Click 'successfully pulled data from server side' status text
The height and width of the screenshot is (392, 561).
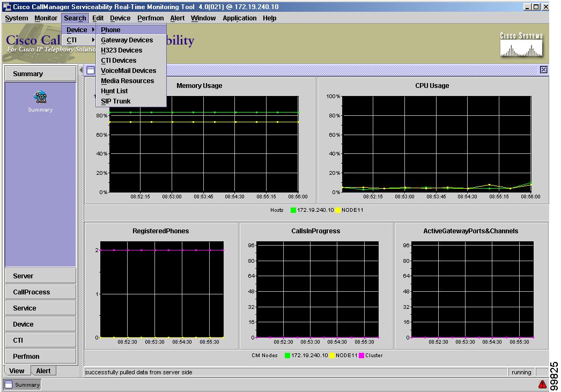138,372
